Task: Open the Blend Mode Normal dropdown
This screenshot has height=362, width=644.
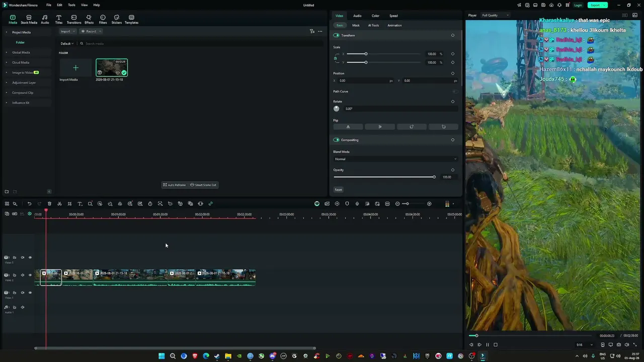Action: point(395,159)
